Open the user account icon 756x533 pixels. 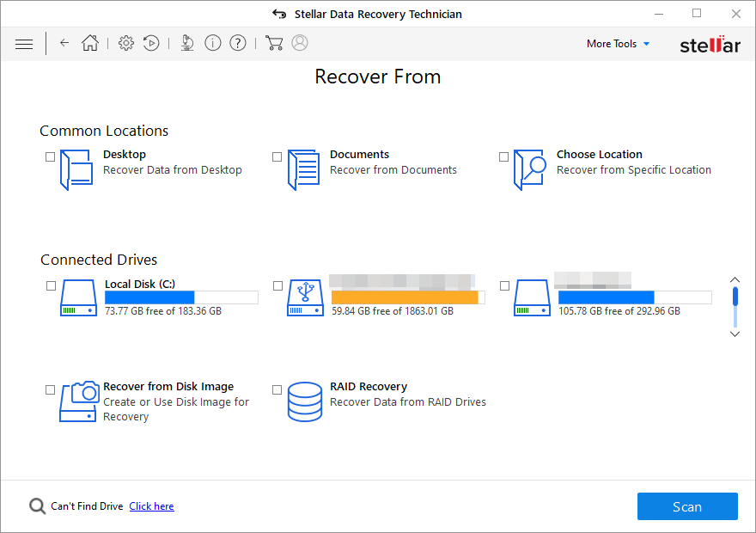pos(300,43)
